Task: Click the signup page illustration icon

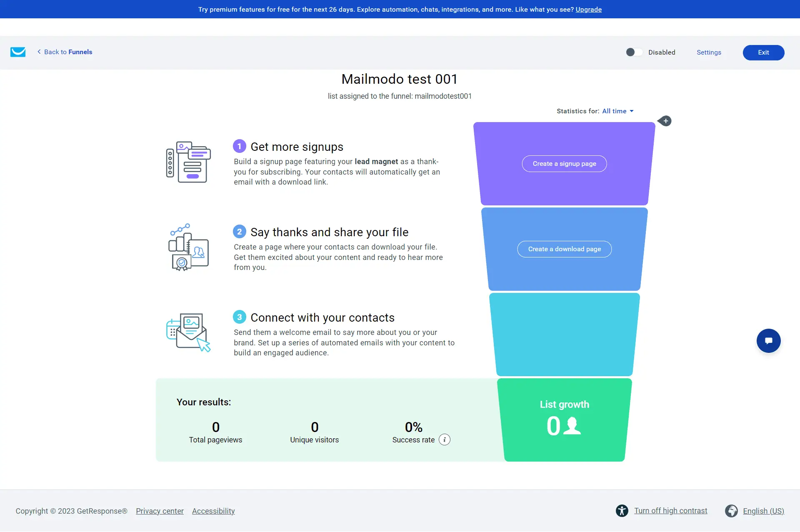Action: [188, 162]
